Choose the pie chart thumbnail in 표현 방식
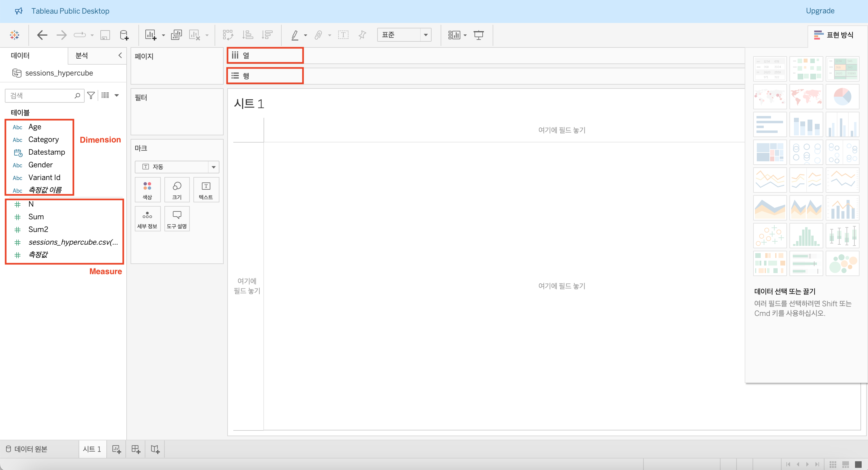The width and height of the screenshot is (868, 470). tap(842, 97)
